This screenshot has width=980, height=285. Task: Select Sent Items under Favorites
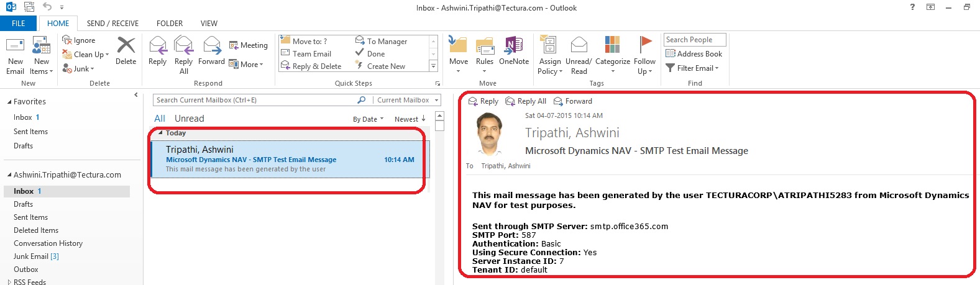[x=30, y=132]
